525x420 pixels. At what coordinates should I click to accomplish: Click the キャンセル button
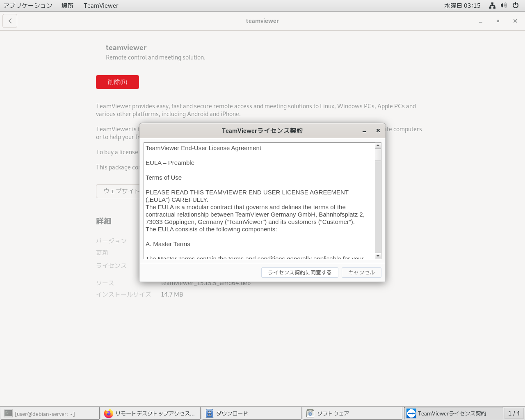point(361,272)
